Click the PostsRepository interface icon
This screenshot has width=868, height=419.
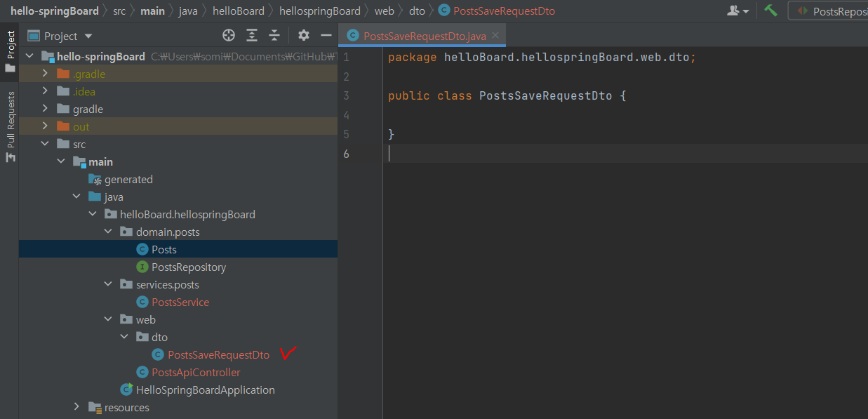coord(142,267)
